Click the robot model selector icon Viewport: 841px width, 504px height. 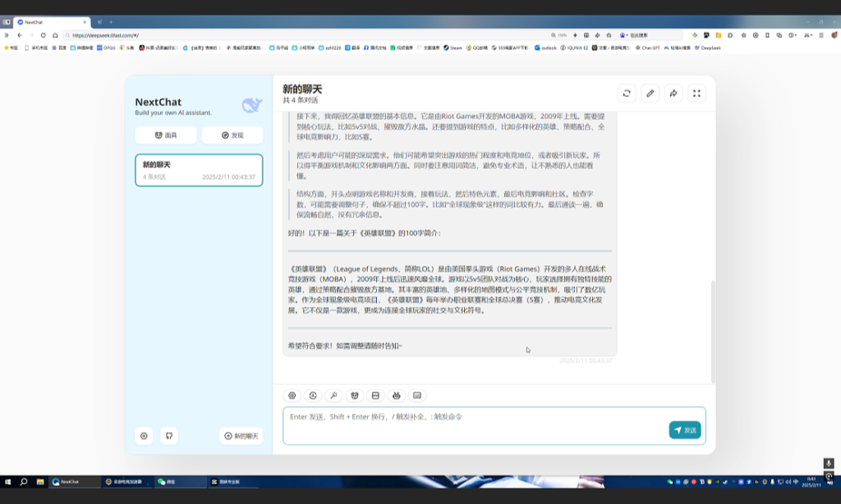click(397, 396)
